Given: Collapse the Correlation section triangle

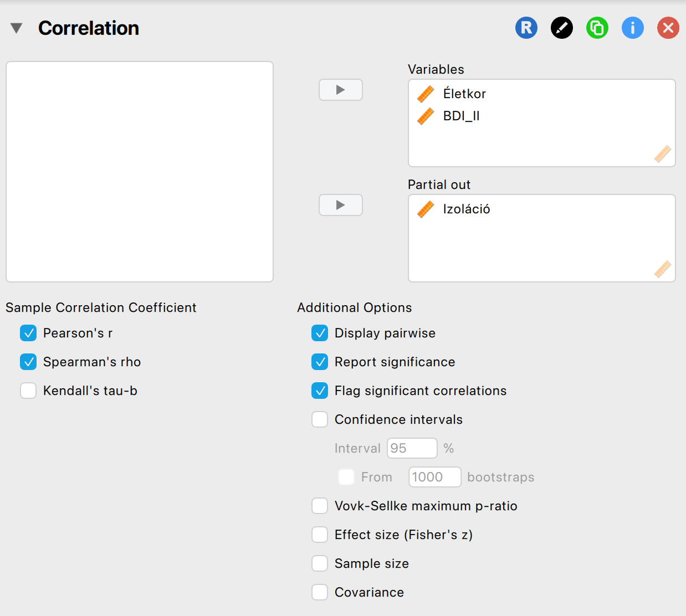Looking at the screenshot, I should pos(17,28).
